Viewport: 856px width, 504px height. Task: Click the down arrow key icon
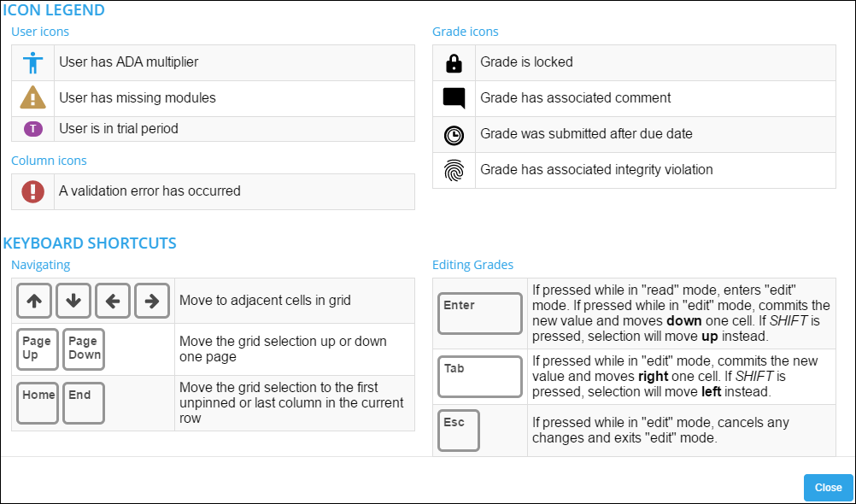click(73, 301)
